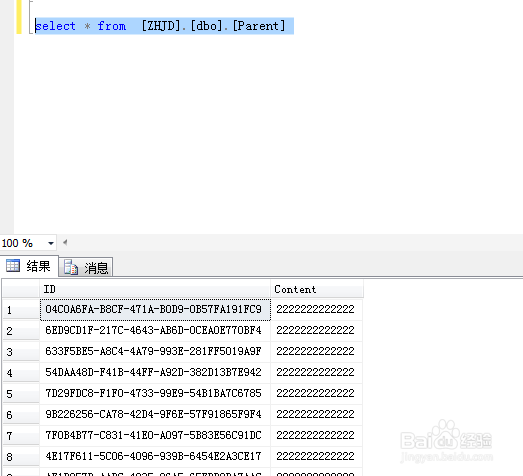Screen dimensions: 523x476
Task: Select row header 3
Action: [21, 352]
